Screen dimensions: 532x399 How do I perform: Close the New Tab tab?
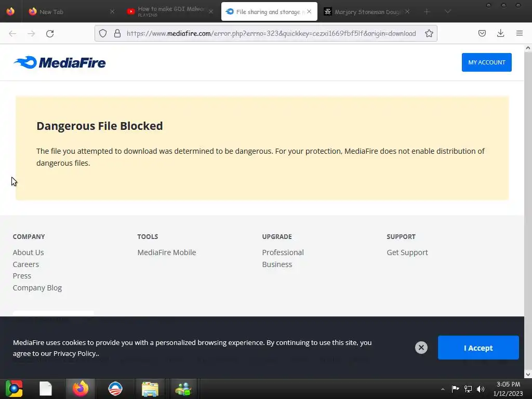[112, 11]
